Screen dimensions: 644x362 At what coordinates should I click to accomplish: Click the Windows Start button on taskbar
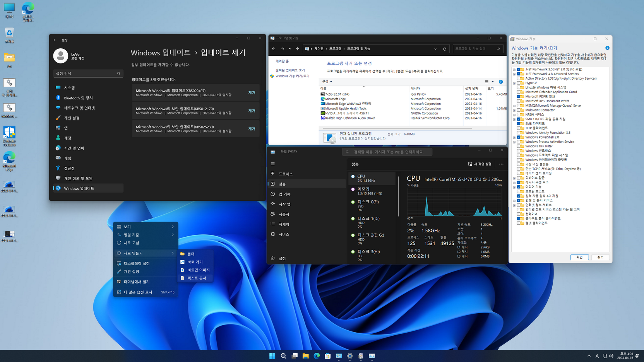[272, 356]
